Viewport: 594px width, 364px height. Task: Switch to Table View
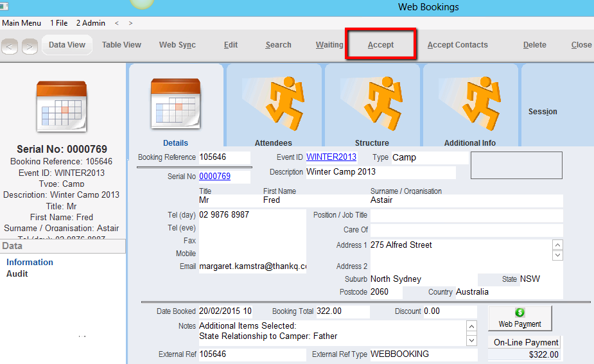coord(121,45)
